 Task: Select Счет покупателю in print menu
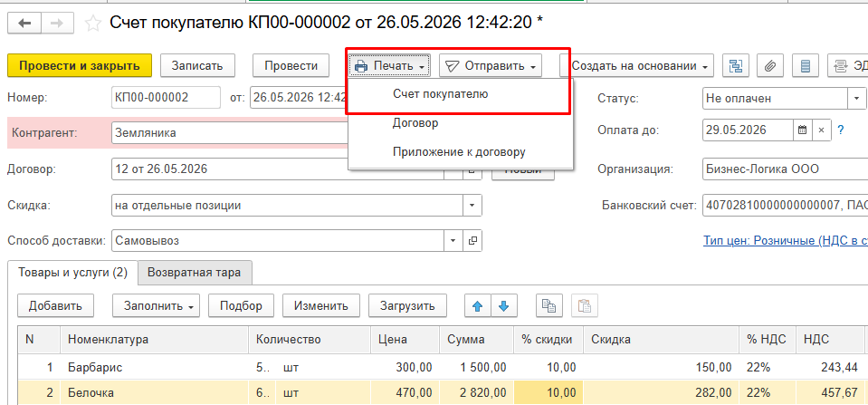point(441,93)
